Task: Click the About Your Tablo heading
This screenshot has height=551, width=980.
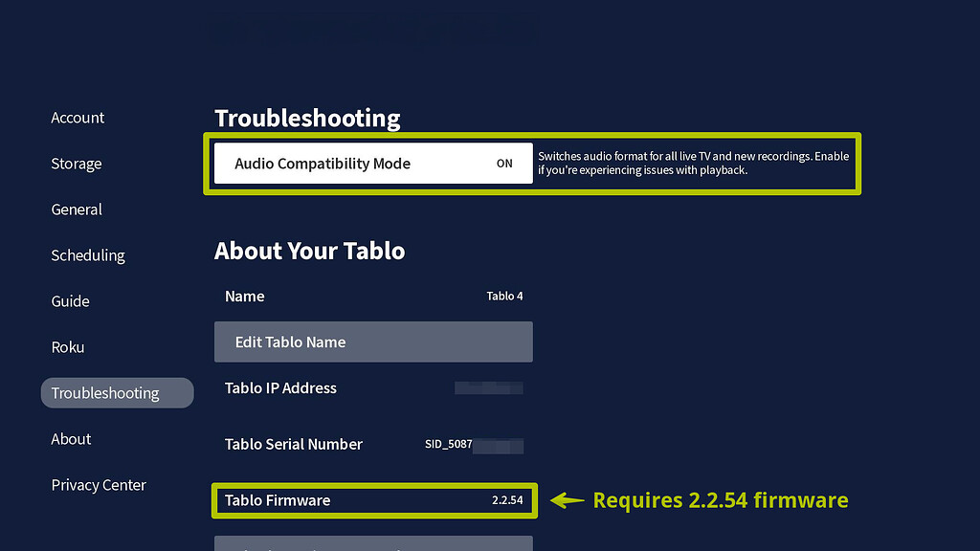Action: 308,251
